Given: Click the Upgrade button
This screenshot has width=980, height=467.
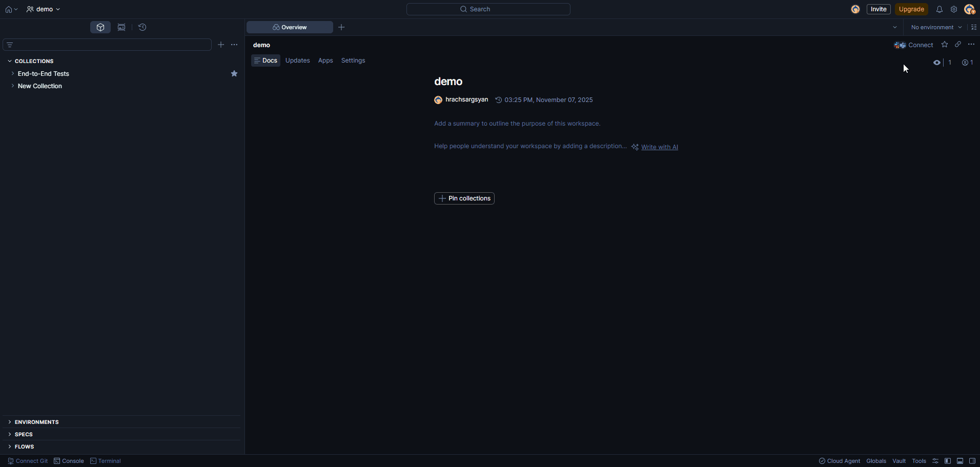Looking at the screenshot, I should tap(911, 9).
